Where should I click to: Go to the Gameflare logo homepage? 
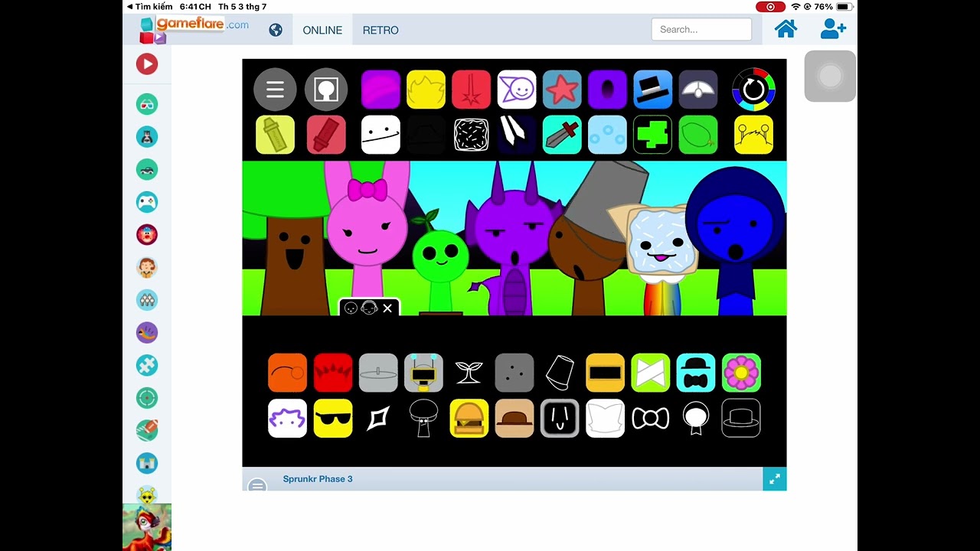click(x=194, y=28)
